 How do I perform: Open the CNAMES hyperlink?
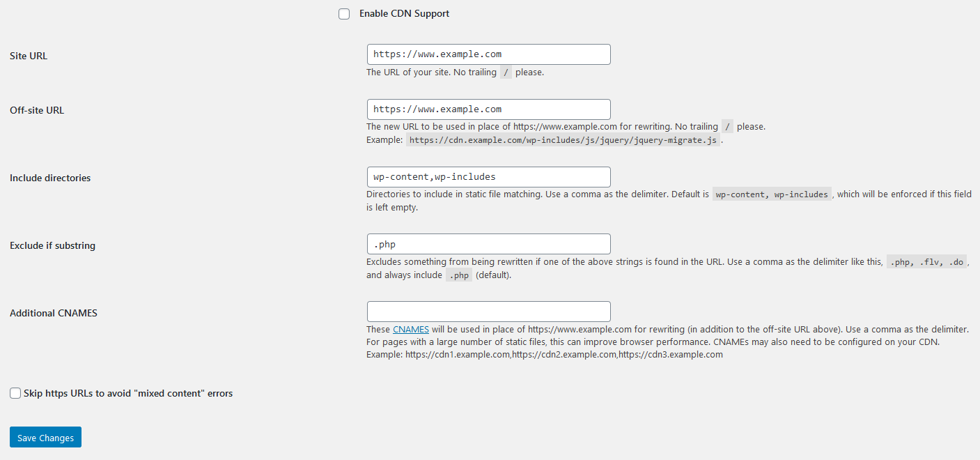pos(411,329)
